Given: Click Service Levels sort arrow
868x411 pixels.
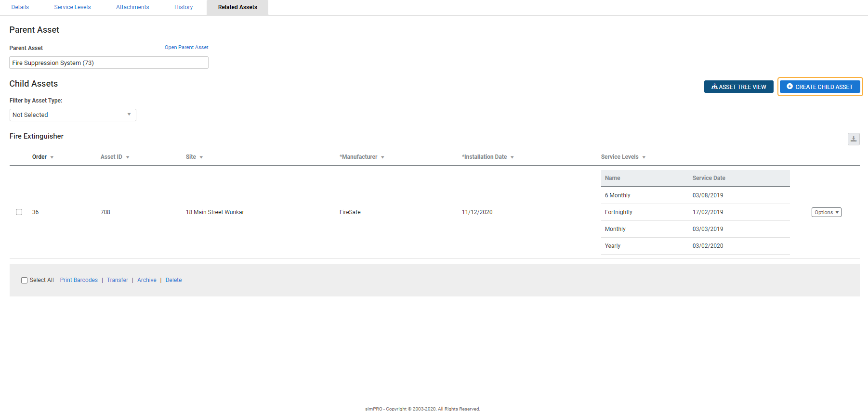Looking at the screenshot, I should pos(644,157).
